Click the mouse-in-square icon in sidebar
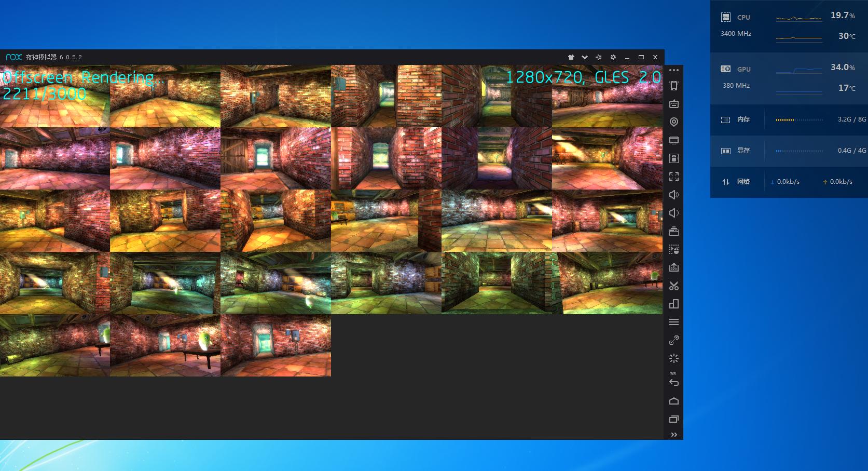 [x=673, y=158]
